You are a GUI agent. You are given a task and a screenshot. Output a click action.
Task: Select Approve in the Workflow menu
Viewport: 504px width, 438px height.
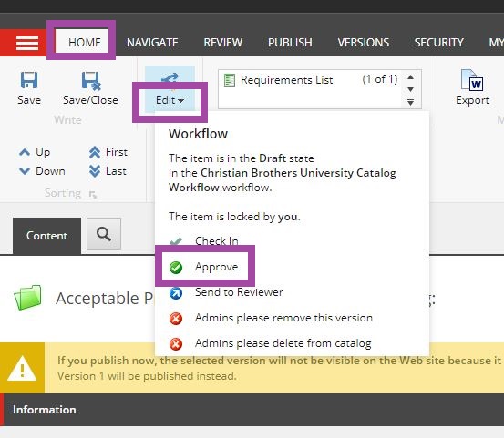205,267
